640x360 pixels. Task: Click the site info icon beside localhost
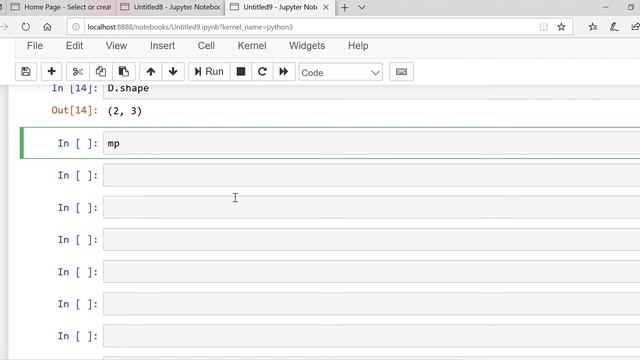click(x=76, y=27)
